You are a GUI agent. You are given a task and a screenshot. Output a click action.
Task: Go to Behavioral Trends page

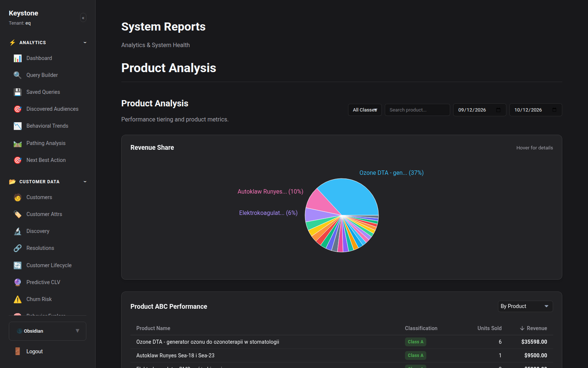(47, 126)
